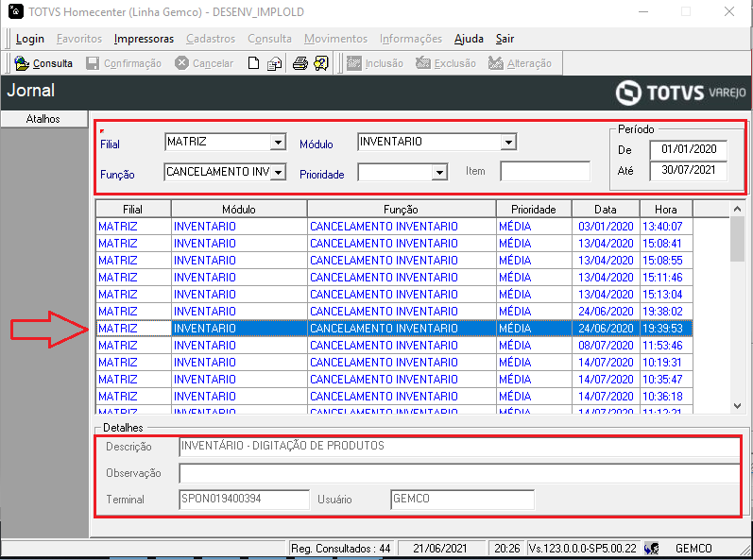The height and width of the screenshot is (560, 753).
Task: Click the Alteração toolbar icon
Action: 496,63
